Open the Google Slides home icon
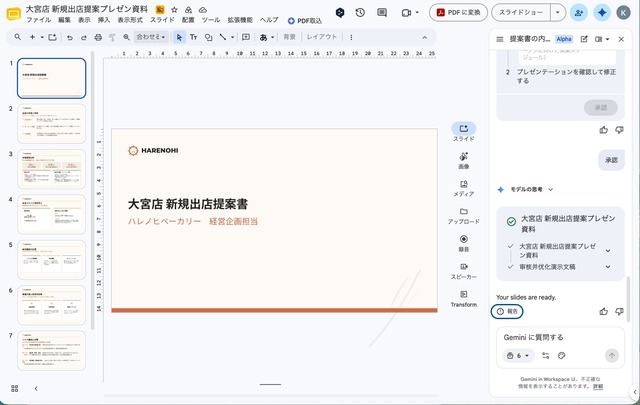This screenshot has height=405, width=640. pyautogui.click(x=14, y=14)
